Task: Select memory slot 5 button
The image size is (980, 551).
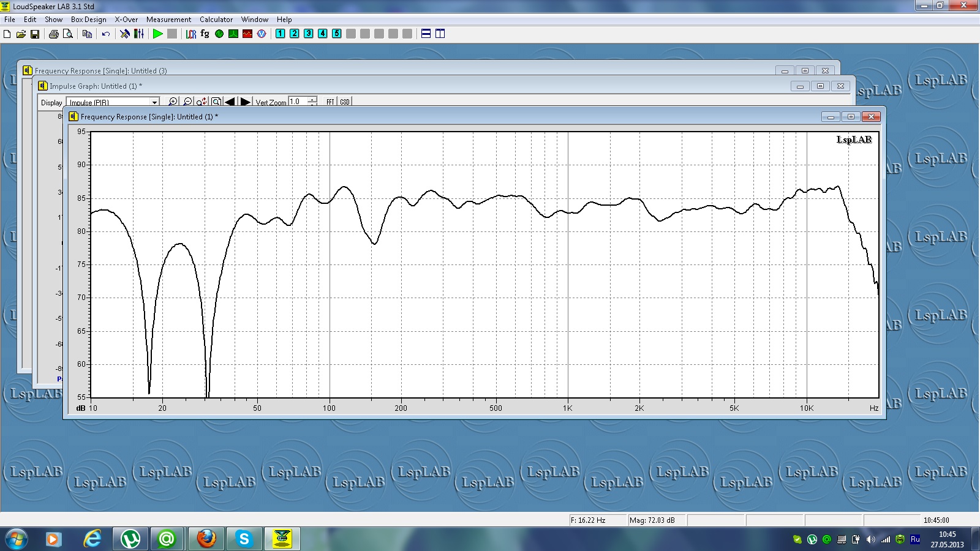Action: (337, 34)
